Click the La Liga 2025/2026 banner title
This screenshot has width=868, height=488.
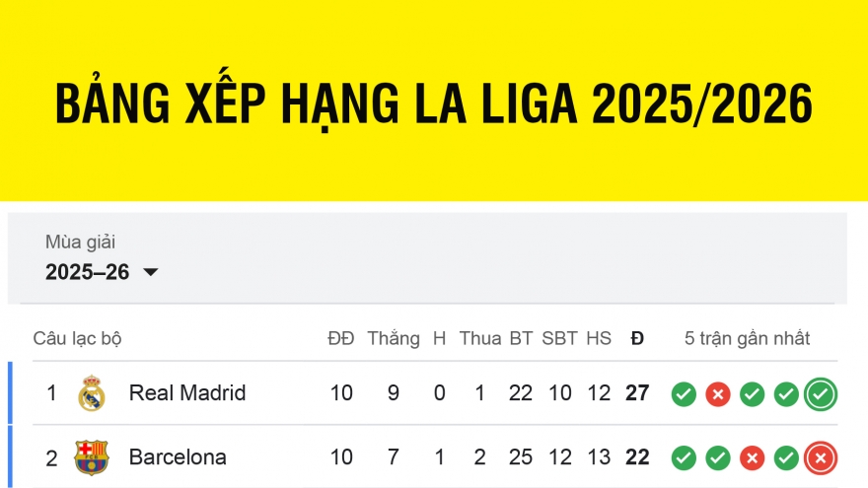(434, 104)
